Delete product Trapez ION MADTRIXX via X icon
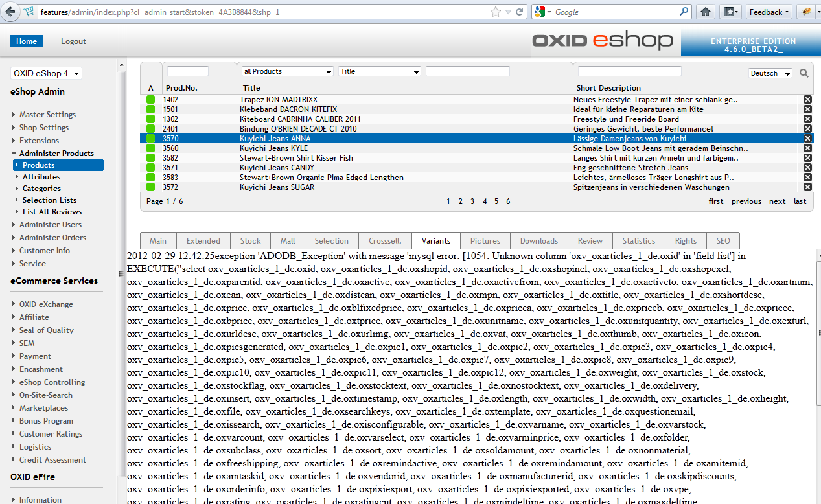821x504 pixels. 807,100
